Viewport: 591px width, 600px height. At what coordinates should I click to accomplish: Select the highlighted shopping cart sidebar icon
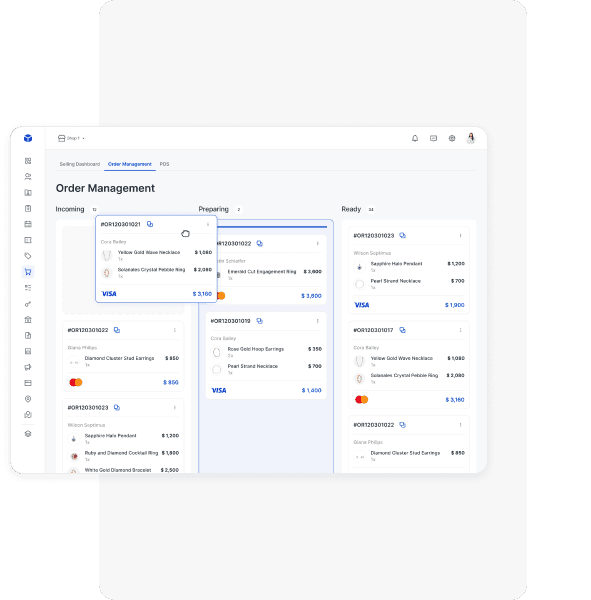28,272
